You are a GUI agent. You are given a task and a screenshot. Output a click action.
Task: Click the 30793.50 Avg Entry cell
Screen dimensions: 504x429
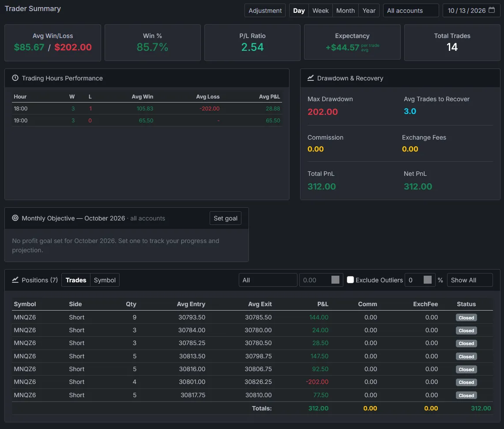pos(192,317)
